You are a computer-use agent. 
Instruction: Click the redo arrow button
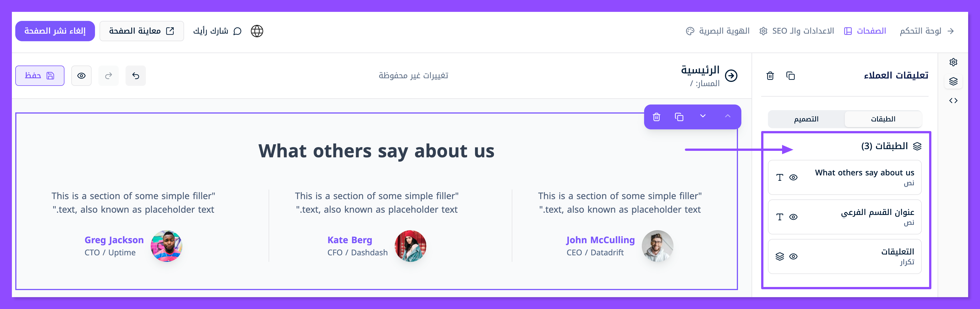[x=108, y=76]
